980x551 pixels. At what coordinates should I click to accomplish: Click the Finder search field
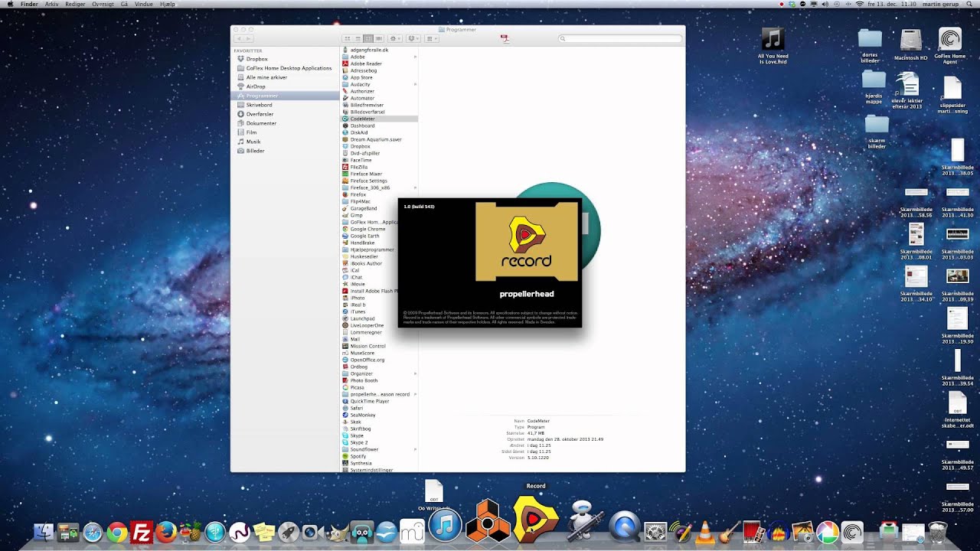coord(620,38)
